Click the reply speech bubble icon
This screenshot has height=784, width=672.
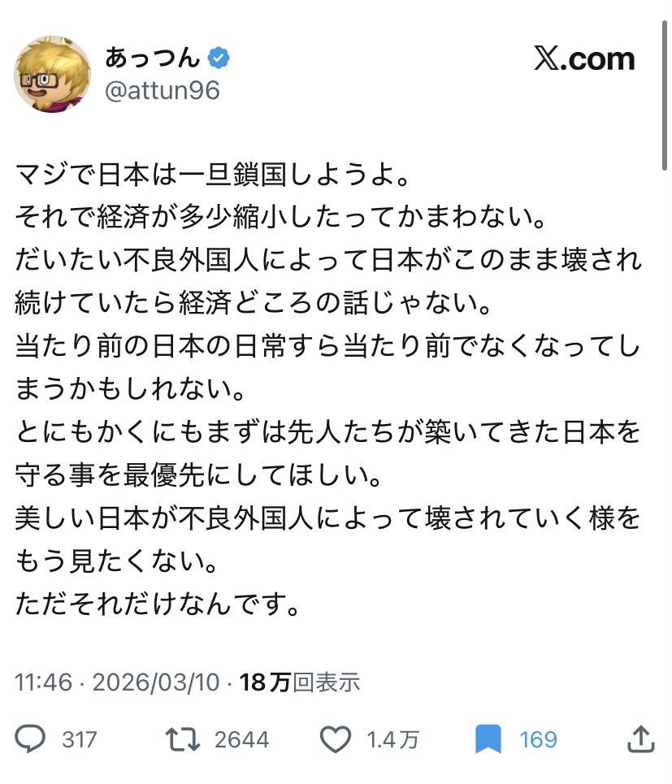(30, 739)
